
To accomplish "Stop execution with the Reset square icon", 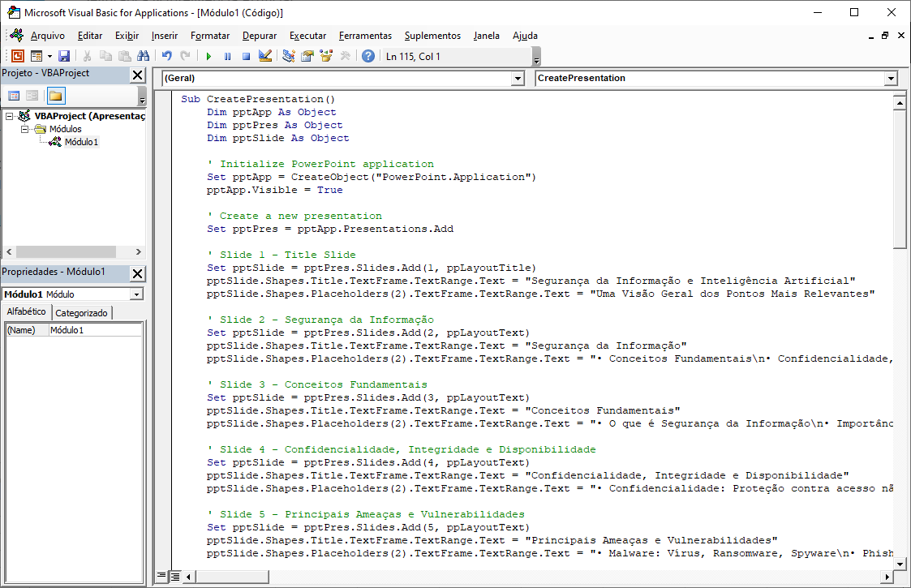I will point(246,56).
